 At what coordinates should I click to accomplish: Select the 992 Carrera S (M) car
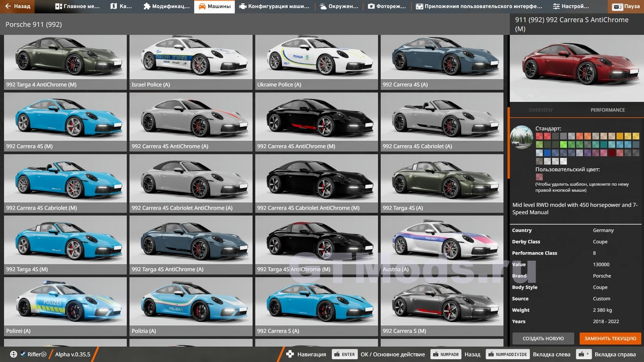pyautogui.click(x=442, y=306)
